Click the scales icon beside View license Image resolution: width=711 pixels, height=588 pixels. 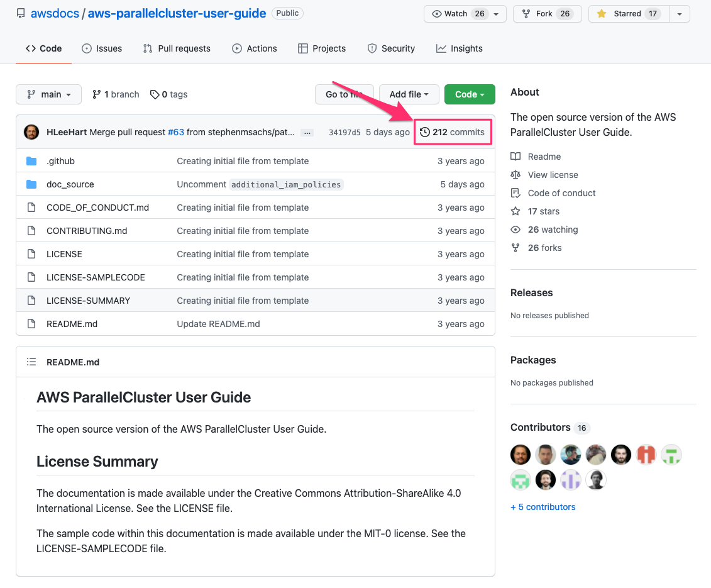pos(515,175)
